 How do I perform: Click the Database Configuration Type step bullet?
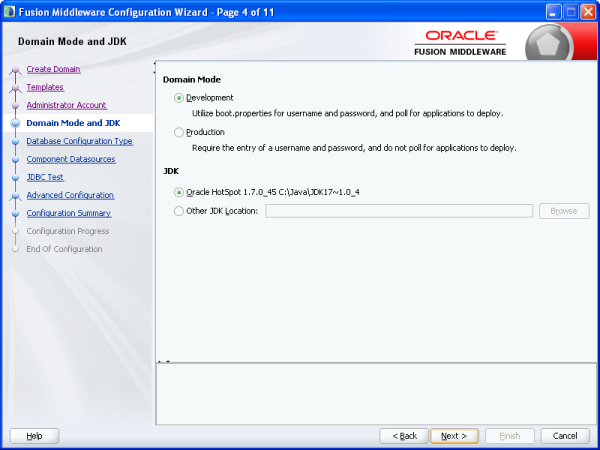point(15,142)
